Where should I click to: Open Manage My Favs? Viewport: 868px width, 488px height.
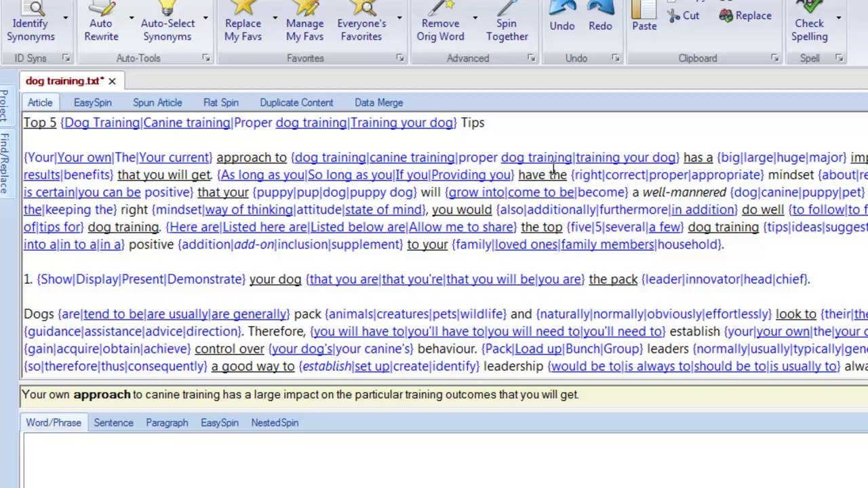(304, 22)
